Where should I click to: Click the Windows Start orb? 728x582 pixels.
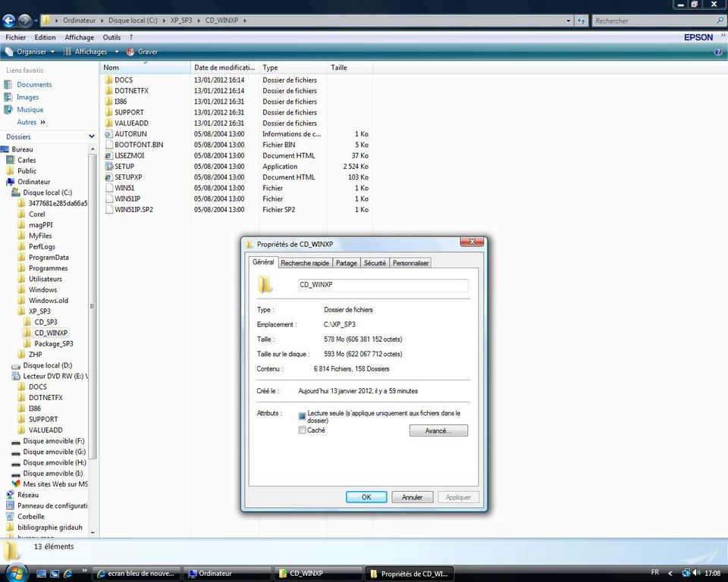15,572
